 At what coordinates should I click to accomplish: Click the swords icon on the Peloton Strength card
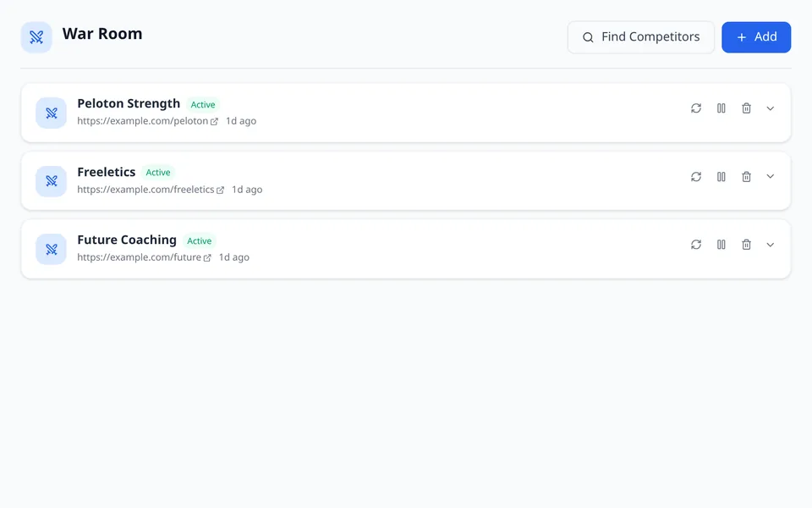(52, 113)
